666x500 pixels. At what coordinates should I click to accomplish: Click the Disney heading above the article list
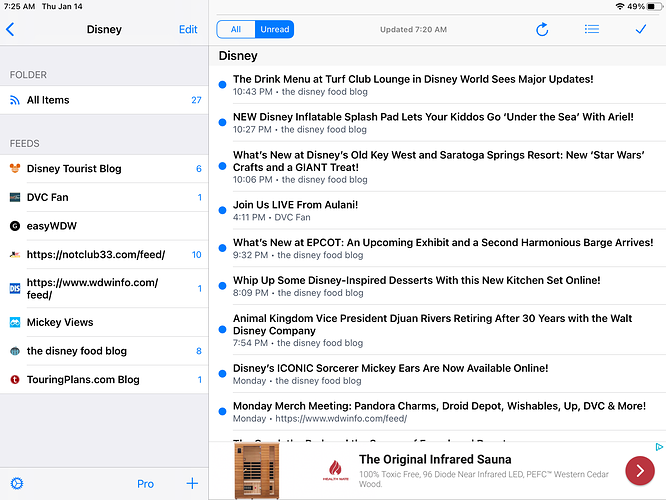(x=238, y=56)
